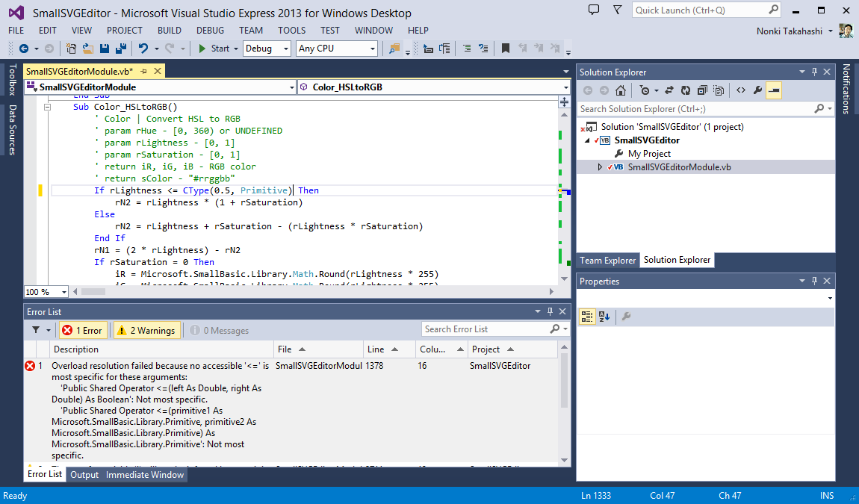Click the feedback speech bubble icon

click(x=594, y=10)
